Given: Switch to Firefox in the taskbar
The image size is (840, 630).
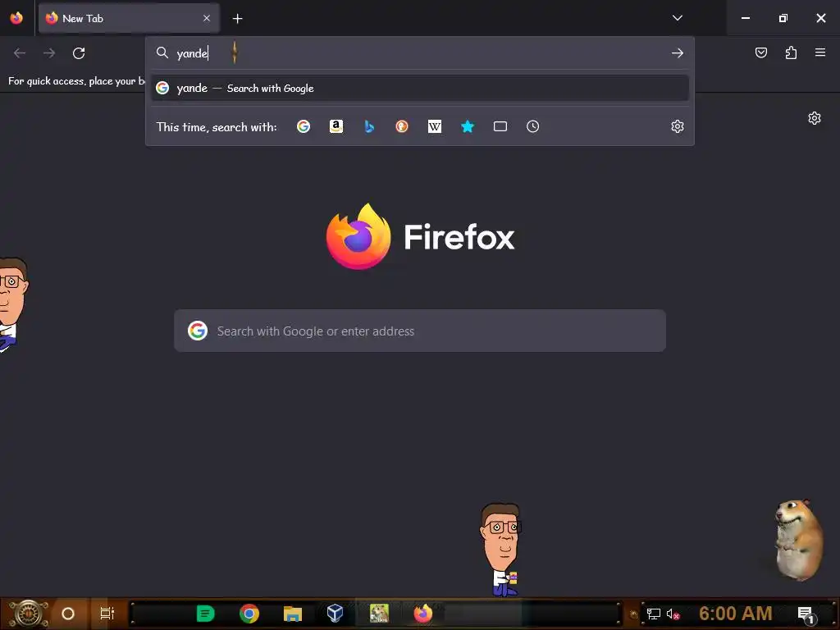Looking at the screenshot, I should 422,614.
